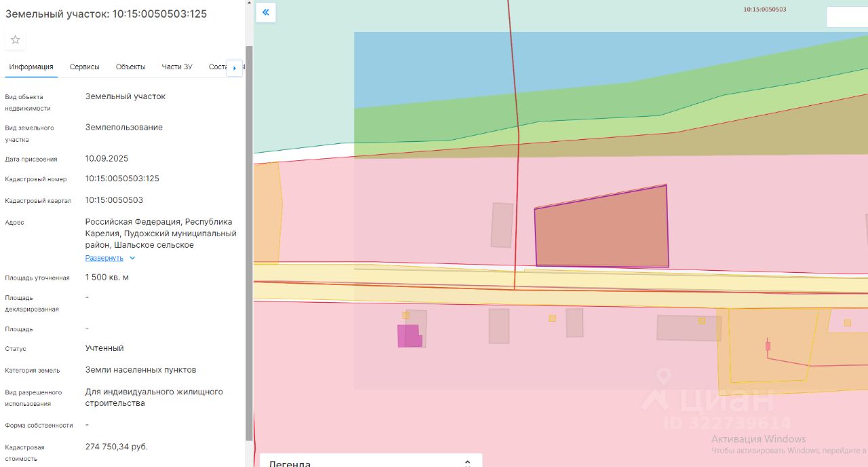This screenshot has width=868, height=467.
Task: Open the Информация tab
Action: 31,67
